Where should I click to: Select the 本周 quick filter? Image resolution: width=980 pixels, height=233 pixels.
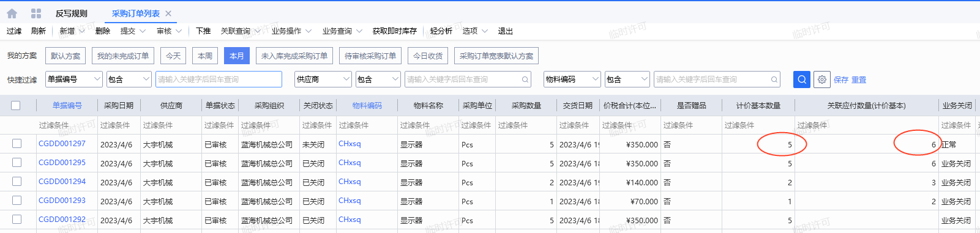(205, 56)
